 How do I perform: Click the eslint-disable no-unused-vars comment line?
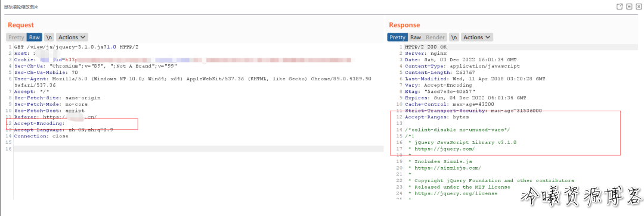point(457,130)
